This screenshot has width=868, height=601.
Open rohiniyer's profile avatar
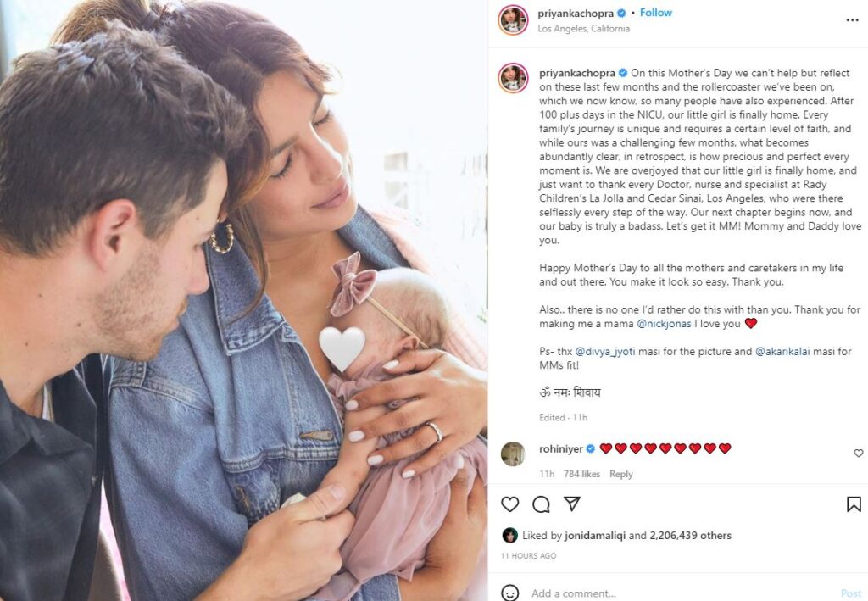(513, 454)
